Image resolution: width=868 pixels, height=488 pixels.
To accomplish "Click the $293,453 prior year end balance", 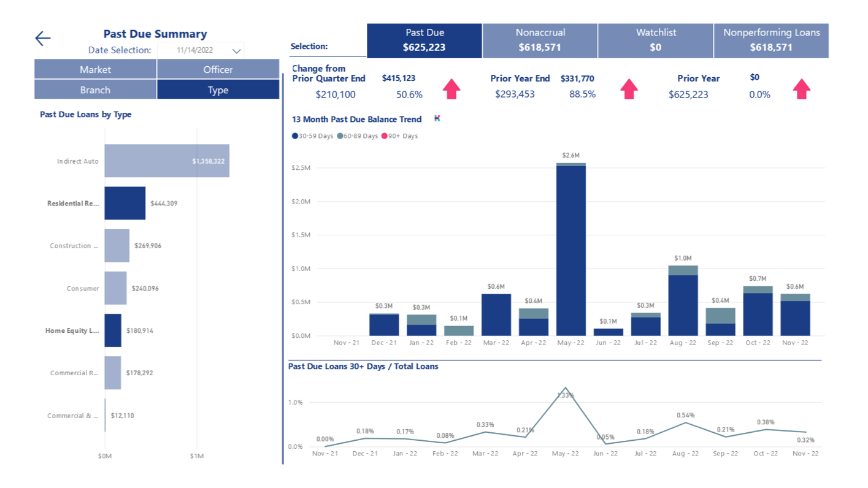I will click(x=515, y=94).
